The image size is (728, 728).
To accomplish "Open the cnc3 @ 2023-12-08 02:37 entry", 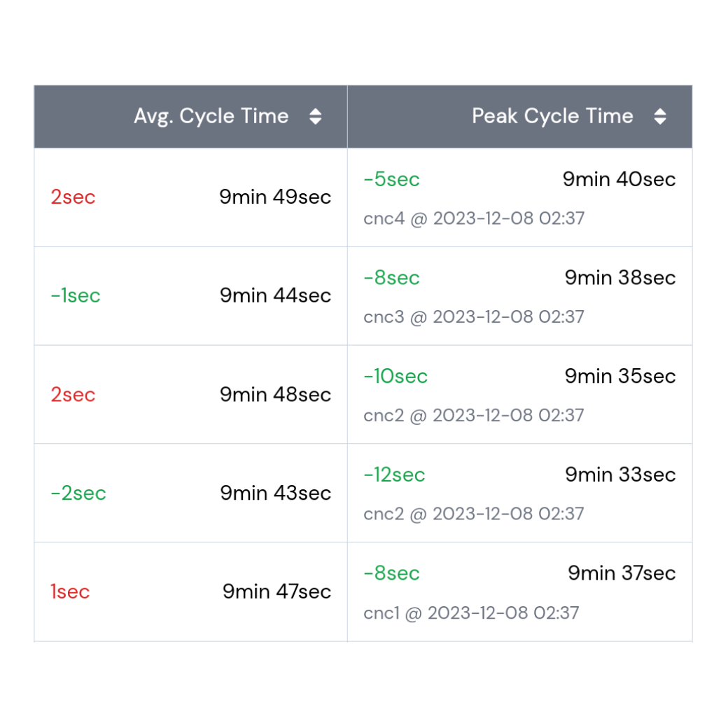I will click(474, 317).
